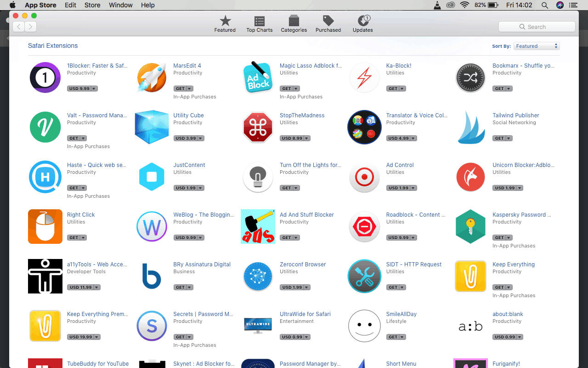Viewport: 588px width, 368px height.
Task: Open the JustContent hexagon icon
Action: pyautogui.click(x=152, y=177)
